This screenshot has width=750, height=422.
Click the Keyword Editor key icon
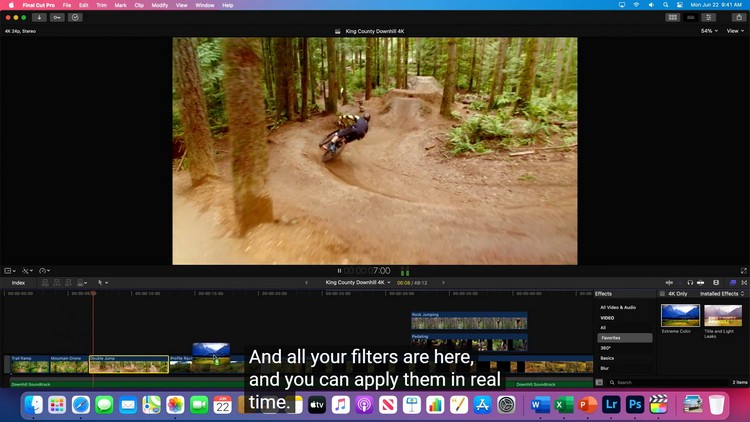coord(57,17)
